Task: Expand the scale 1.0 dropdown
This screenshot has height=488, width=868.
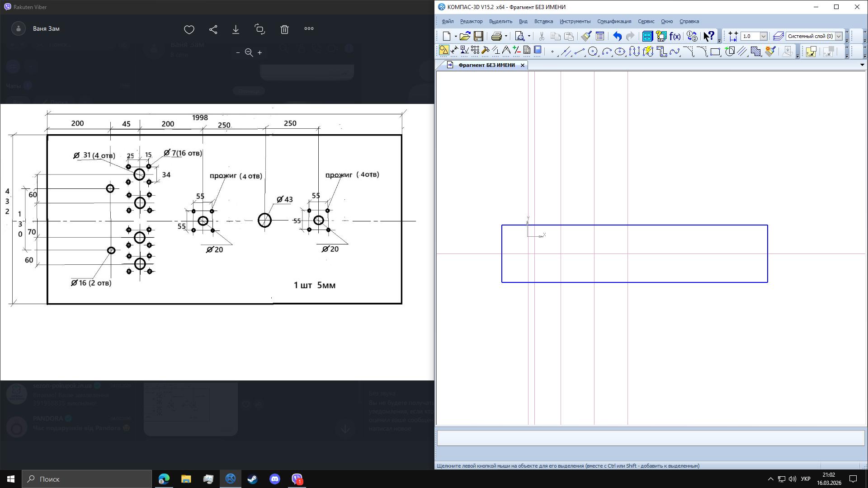Action: pyautogui.click(x=763, y=36)
